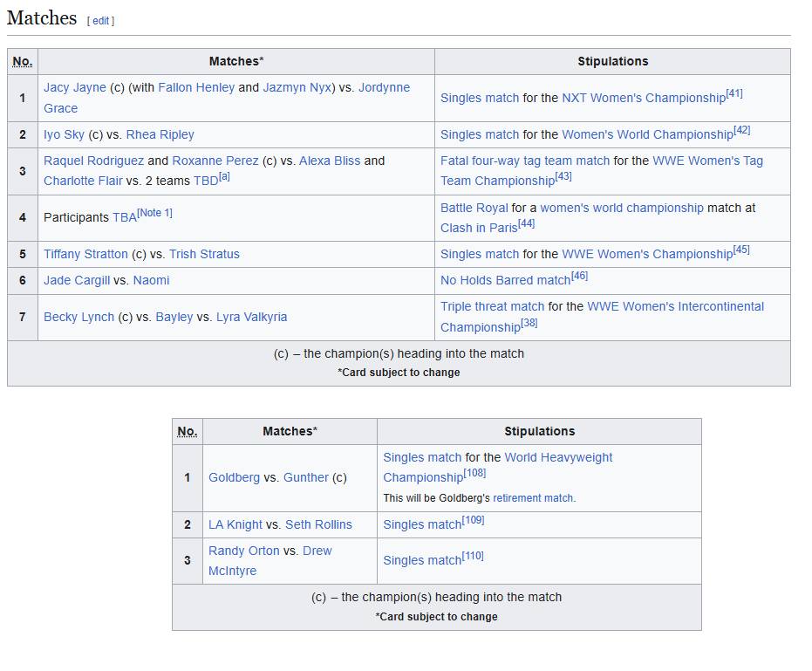Open Singles match link in Iyo Sky row
The width and height of the screenshot is (812, 671).
tap(480, 134)
